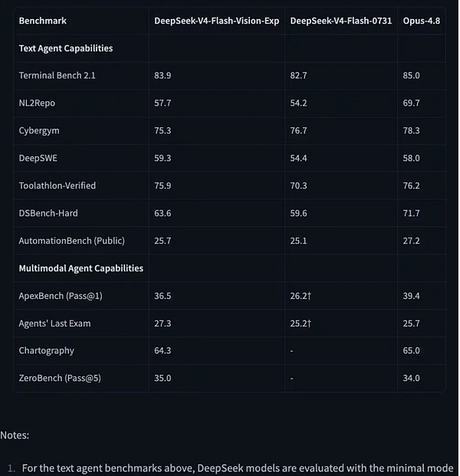Click the Benchmark column header

(x=42, y=21)
